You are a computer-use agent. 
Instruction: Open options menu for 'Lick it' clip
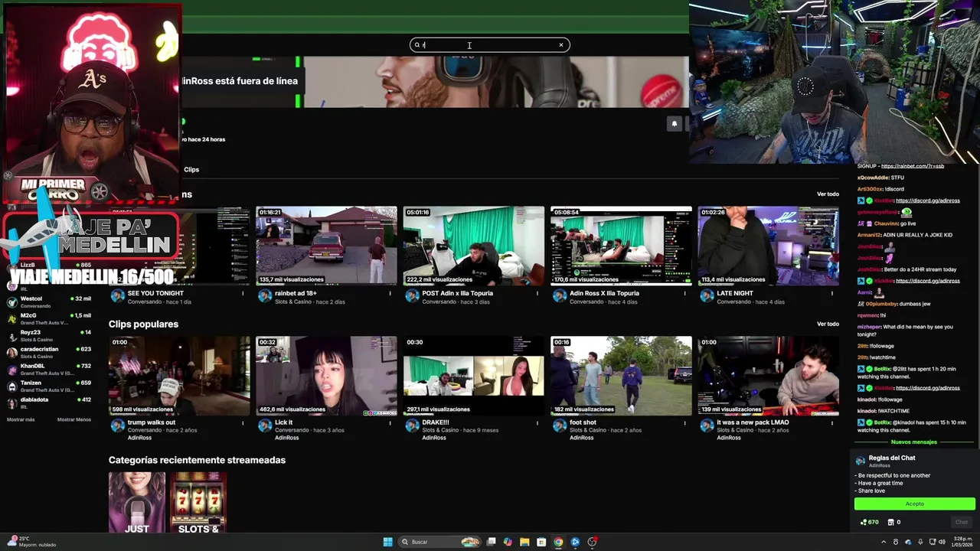point(390,422)
